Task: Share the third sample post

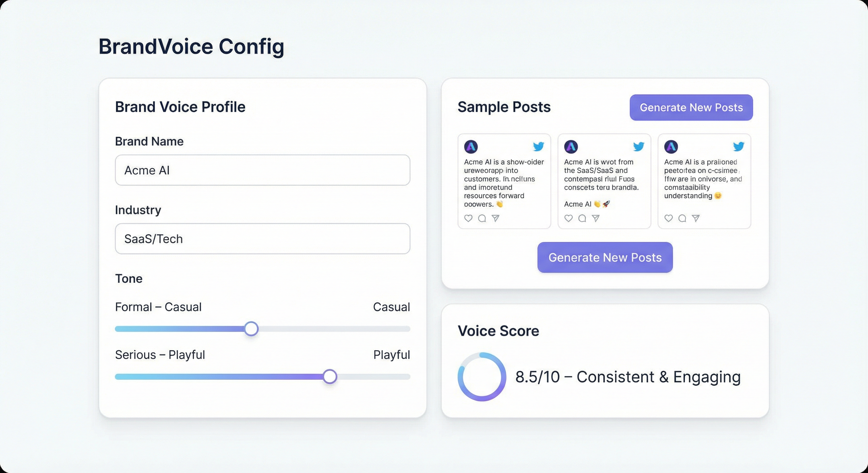Action: click(x=696, y=218)
